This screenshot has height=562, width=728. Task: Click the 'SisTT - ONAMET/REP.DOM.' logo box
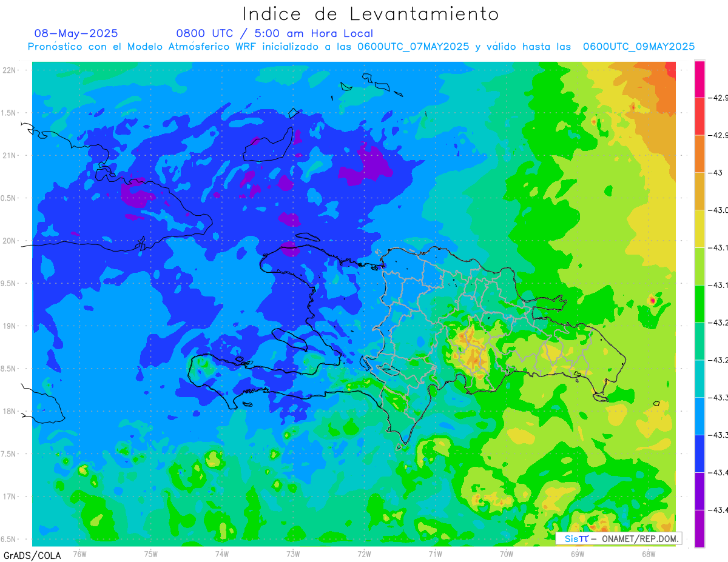[619, 538]
